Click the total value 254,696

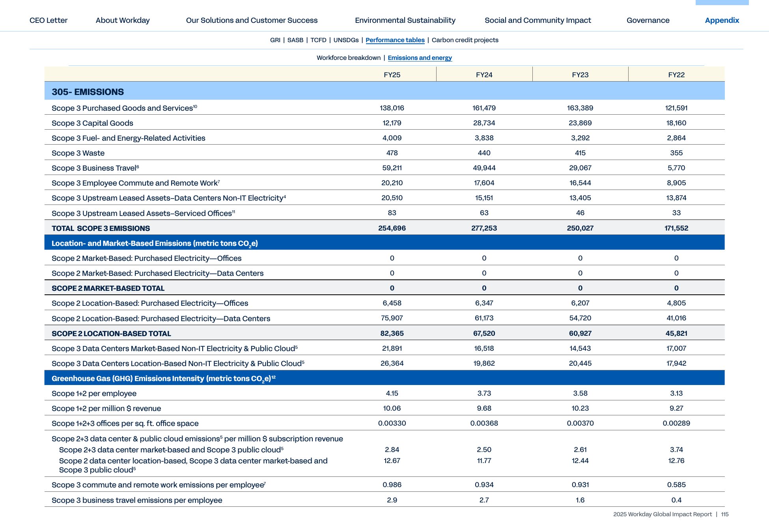point(392,228)
